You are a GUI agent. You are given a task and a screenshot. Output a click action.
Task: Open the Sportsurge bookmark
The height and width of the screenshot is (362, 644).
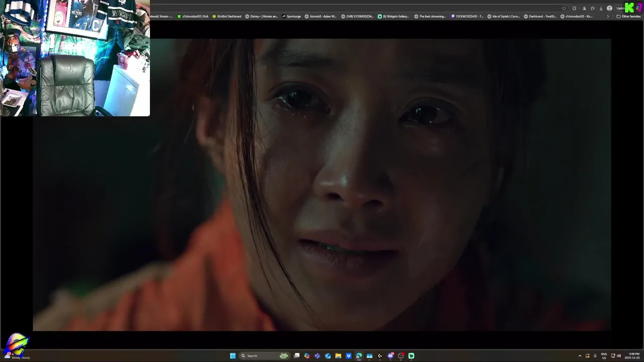291,16
